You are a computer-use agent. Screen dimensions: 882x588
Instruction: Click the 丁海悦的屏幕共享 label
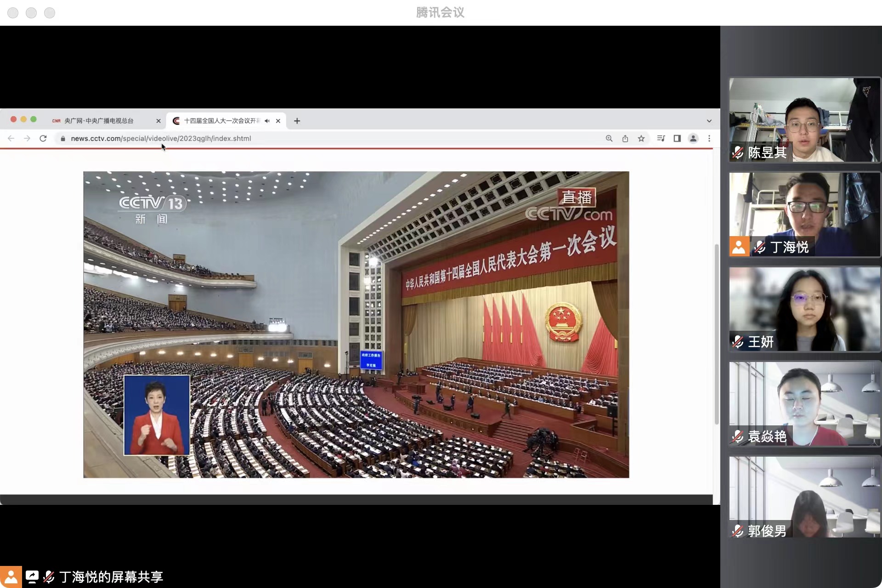click(x=111, y=577)
